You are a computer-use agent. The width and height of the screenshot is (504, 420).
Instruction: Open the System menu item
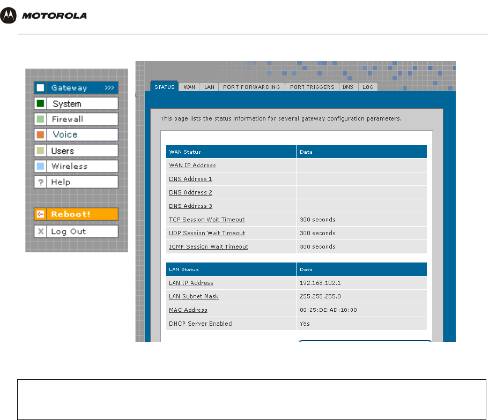pos(76,103)
